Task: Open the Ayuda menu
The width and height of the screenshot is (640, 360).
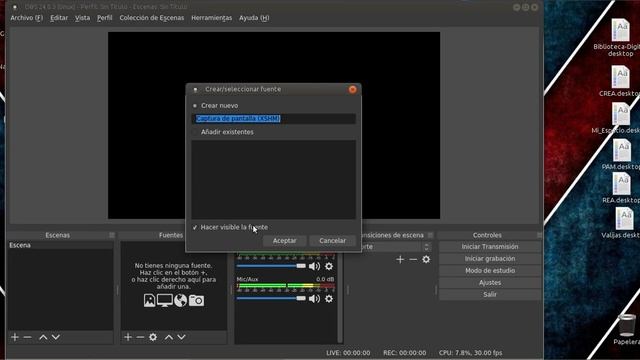Action: [254, 18]
